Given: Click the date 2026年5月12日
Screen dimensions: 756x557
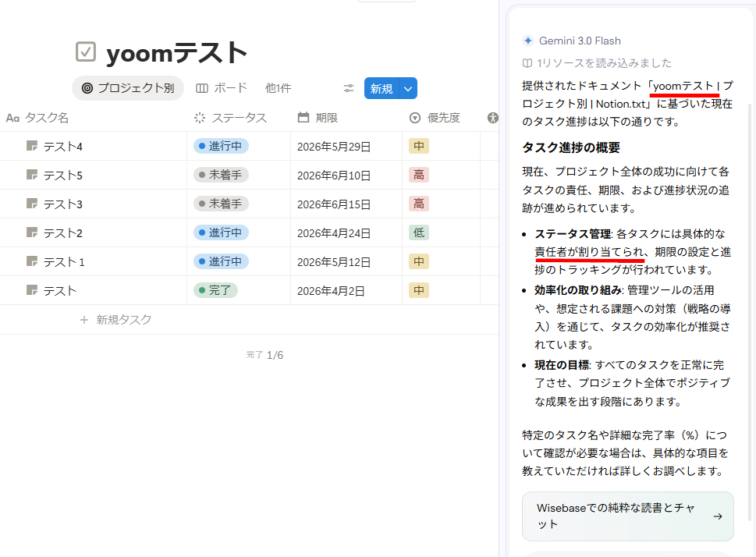Looking at the screenshot, I should tap(334, 262).
